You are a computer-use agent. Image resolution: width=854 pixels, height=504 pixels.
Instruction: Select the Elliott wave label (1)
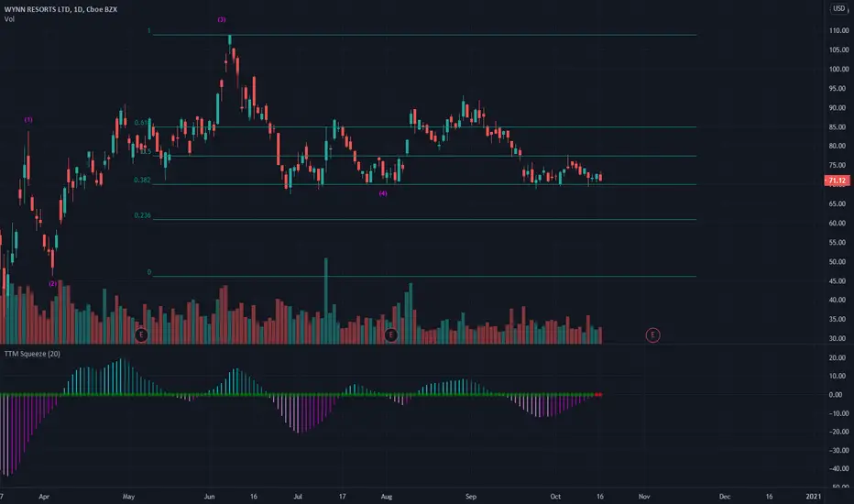pyautogui.click(x=28, y=120)
